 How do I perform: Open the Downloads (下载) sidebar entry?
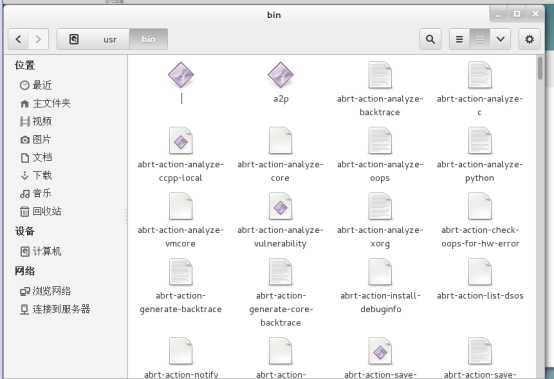[x=36, y=175]
